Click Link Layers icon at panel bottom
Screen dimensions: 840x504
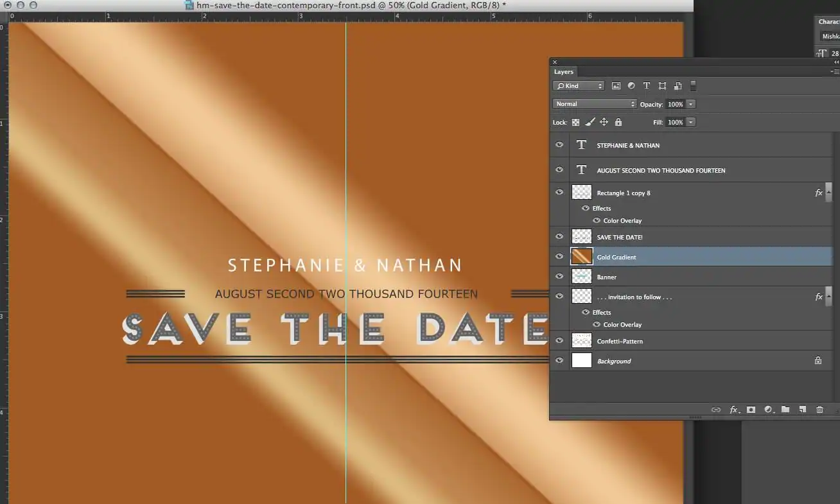coord(716,410)
